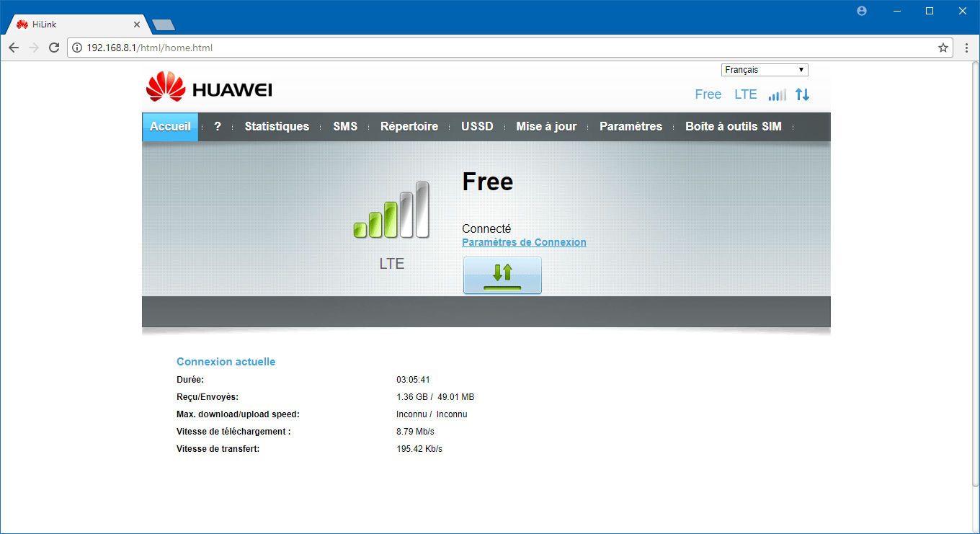Screen dimensions: 980x534
Task: Click the Connexion actuelle heading
Action: [226, 362]
